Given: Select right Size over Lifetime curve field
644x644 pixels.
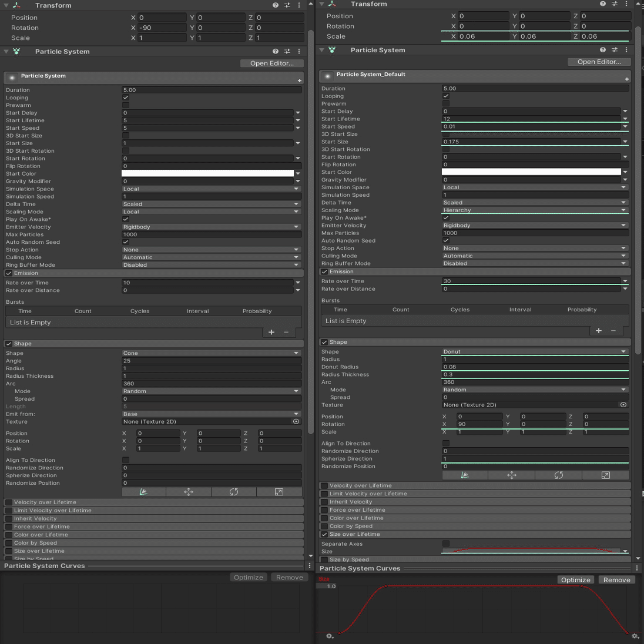Looking at the screenshot, I should pos(531,551).
